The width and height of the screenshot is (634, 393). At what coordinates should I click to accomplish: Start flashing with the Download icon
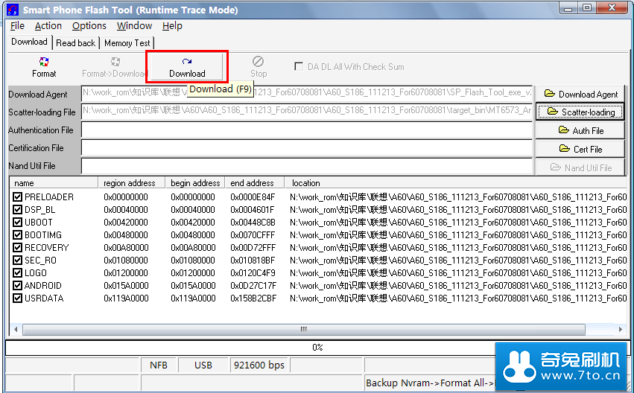(187, 67)
